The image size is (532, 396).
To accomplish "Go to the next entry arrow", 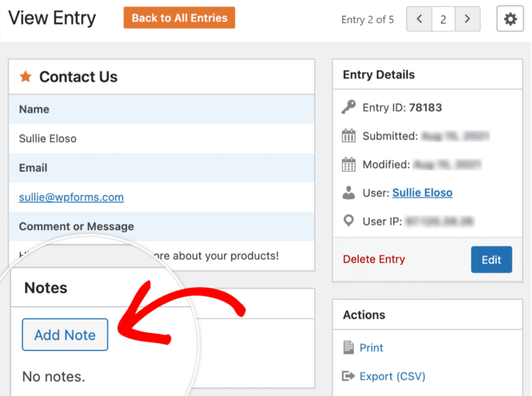I will point(468,19).
